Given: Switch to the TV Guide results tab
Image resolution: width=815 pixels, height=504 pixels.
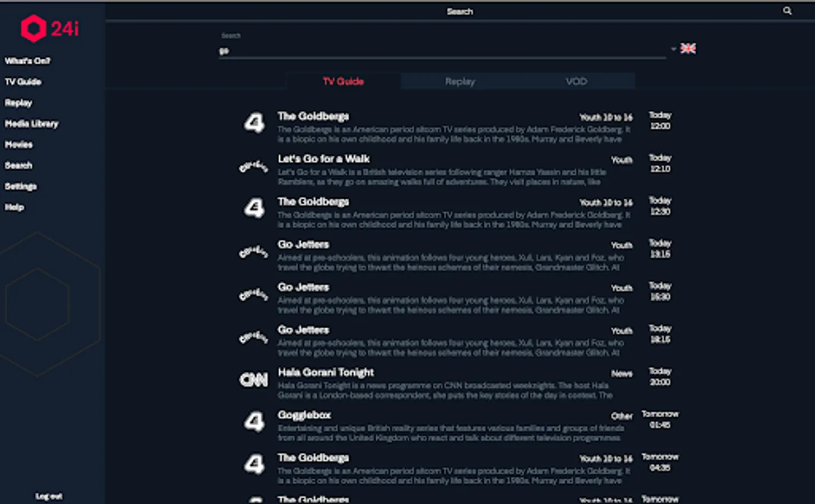Looking at the screenshot, I should [x=343, y=81].
